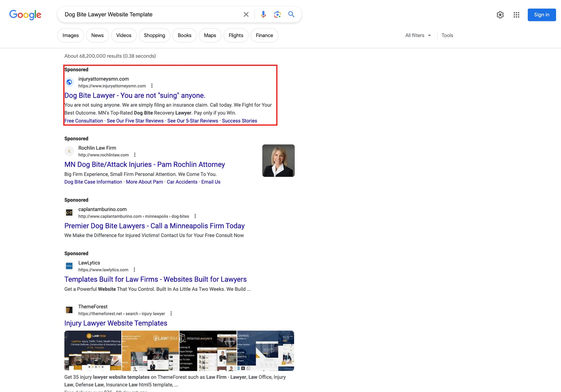Switch to the Flights tab
This screenshot has height=392, width=561.
236,35
